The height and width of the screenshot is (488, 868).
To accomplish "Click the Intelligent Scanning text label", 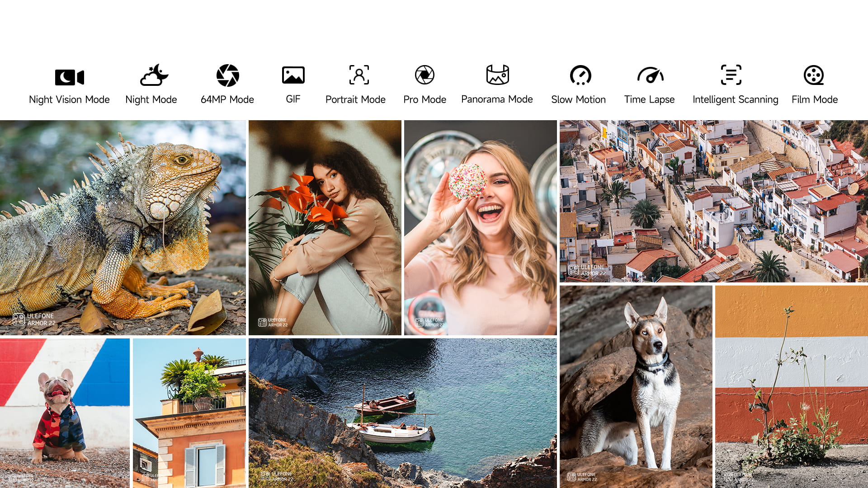I will [735, 99].
